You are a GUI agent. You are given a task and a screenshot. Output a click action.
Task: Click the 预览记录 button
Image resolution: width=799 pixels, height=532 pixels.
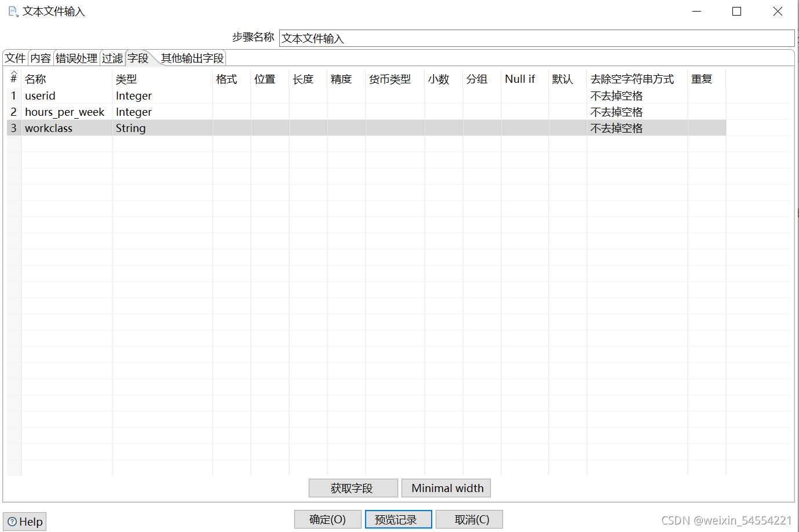[x=398, y=519]
